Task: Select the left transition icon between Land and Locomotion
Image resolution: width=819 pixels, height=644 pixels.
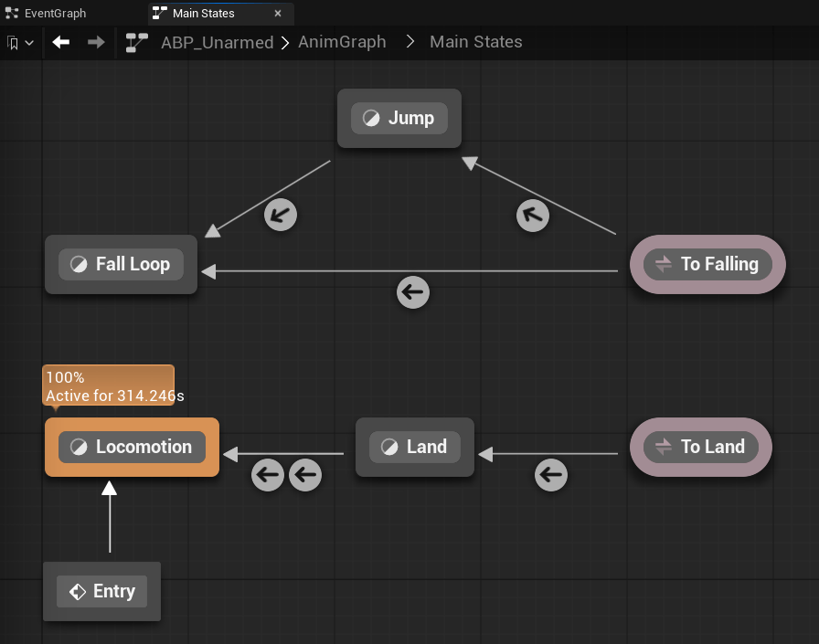Action: pyautogui.click(x=268, y=475)
